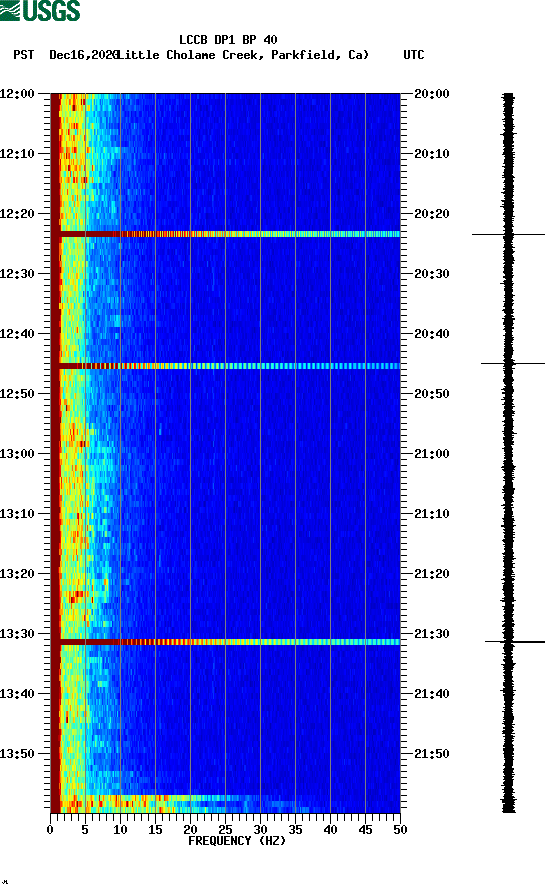Click the '21:20' UTC time label
Image resolution: width=552 pixels, height=893 pixels.
pos(432,574)
